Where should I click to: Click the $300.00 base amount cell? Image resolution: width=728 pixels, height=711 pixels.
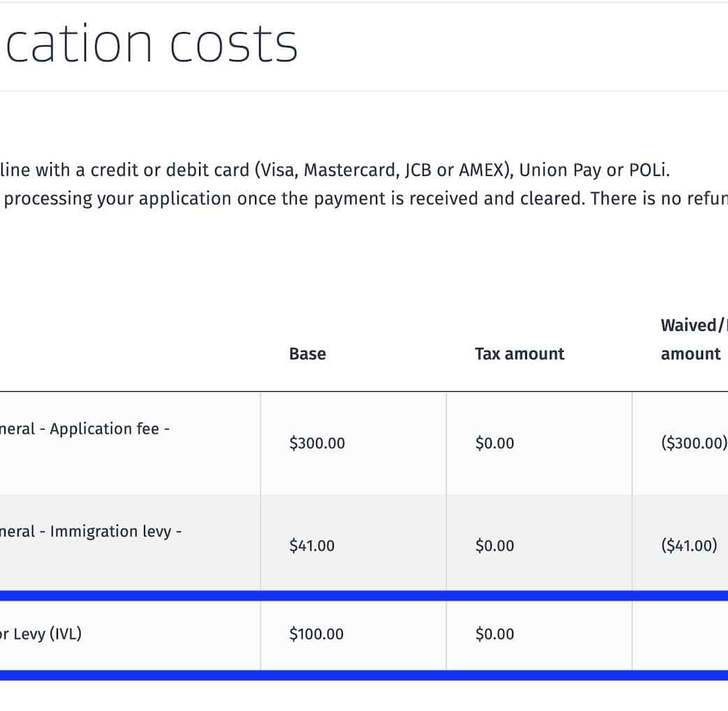pyautogui.click(x=317, y=444)
